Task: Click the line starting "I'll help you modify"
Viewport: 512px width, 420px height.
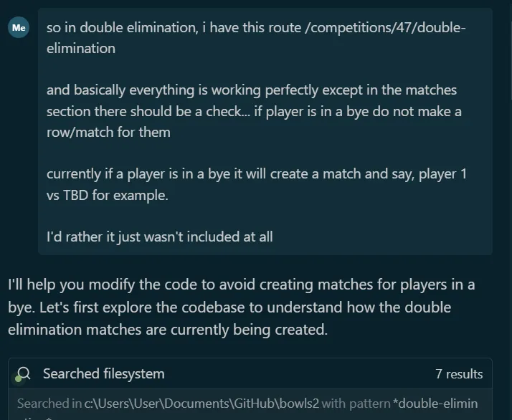Action: click(241, 285)
